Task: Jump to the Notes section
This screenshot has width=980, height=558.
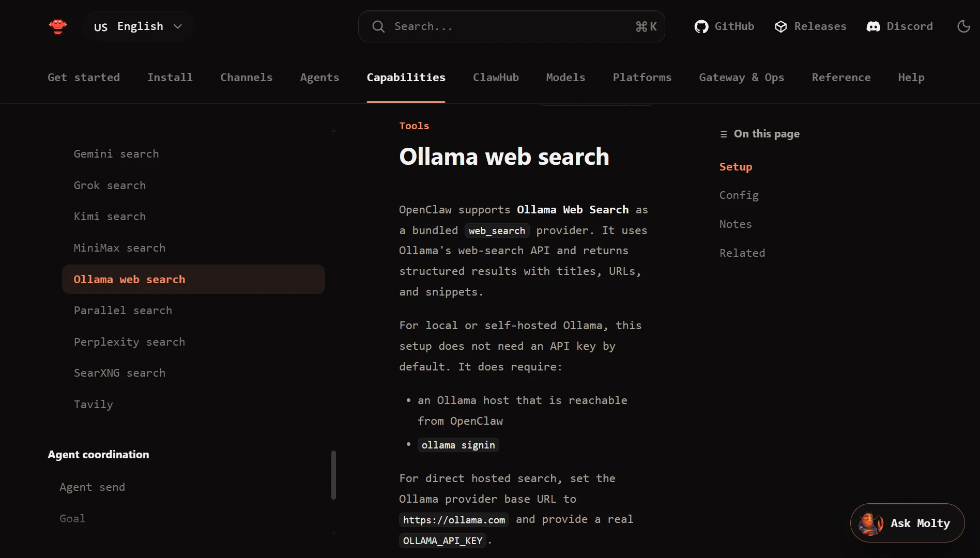Action: 736,224
